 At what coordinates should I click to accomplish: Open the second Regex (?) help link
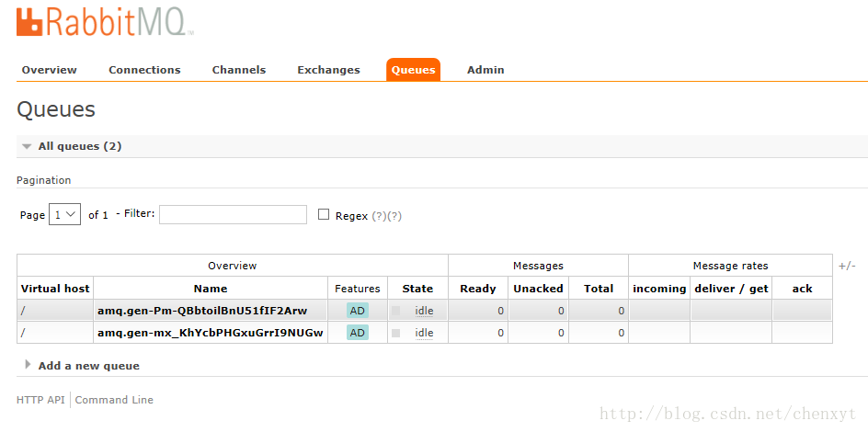394,216
